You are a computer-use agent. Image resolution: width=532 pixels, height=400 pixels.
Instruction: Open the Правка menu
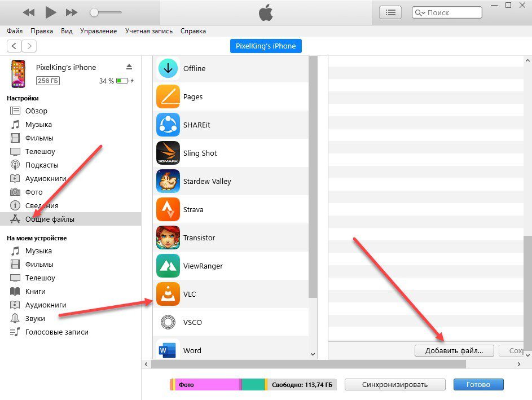click(42, 31)
